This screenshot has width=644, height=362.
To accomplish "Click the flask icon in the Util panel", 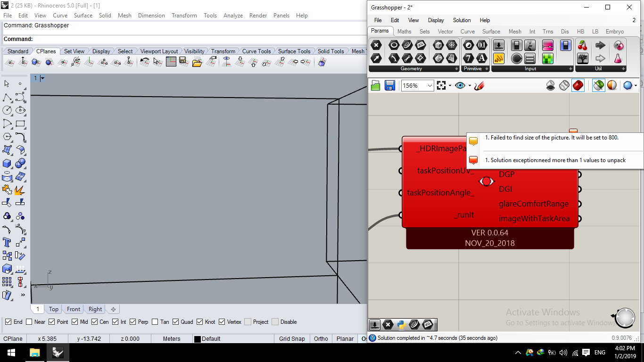I will [x=618, y=58].
